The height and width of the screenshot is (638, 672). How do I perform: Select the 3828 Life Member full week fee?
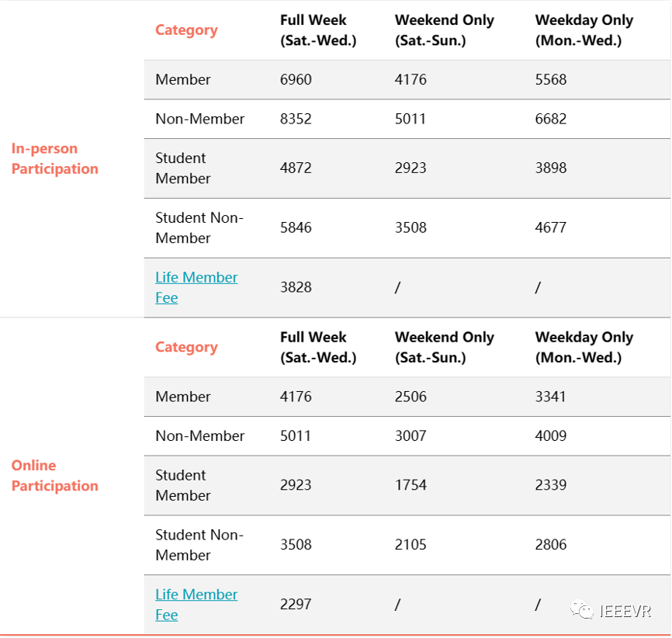tap(296, 287)
